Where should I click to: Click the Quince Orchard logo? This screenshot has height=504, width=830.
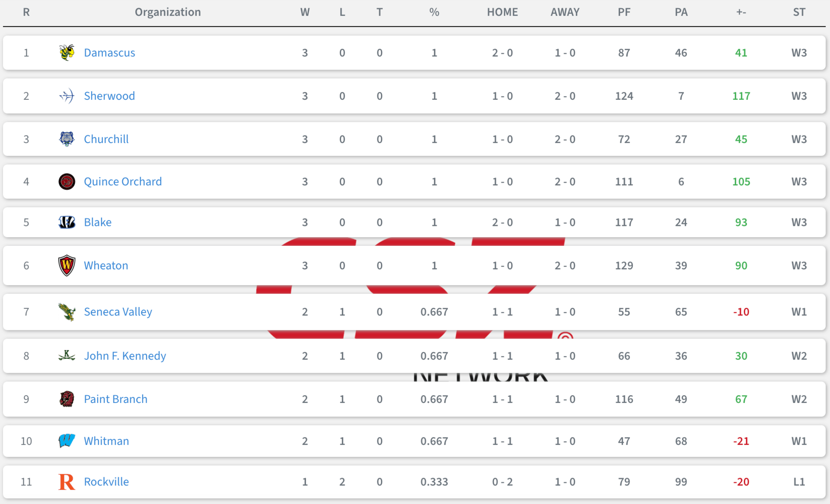coord(67,182)
